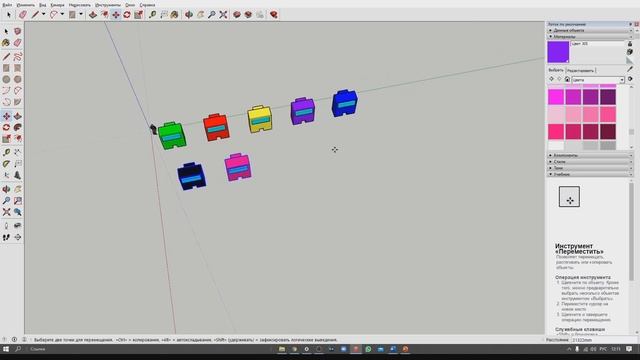Select the Rotate tool in left palette

tap(6, 128)
